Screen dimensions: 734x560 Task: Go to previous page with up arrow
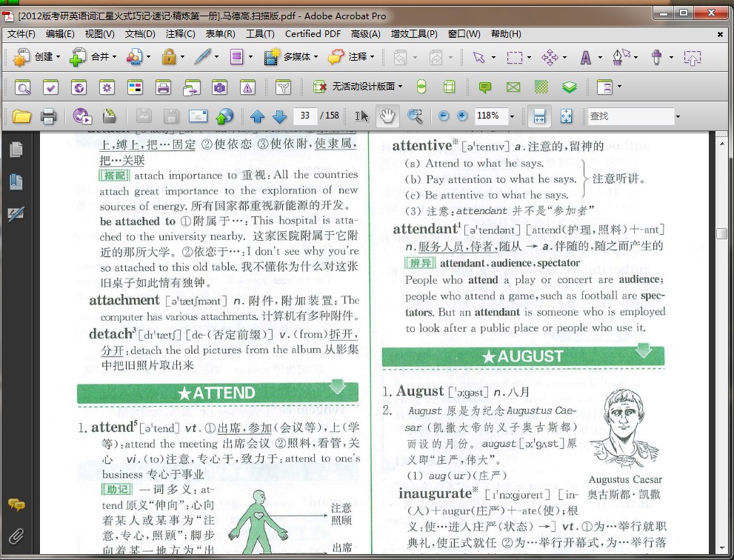(x=257, y=116)
